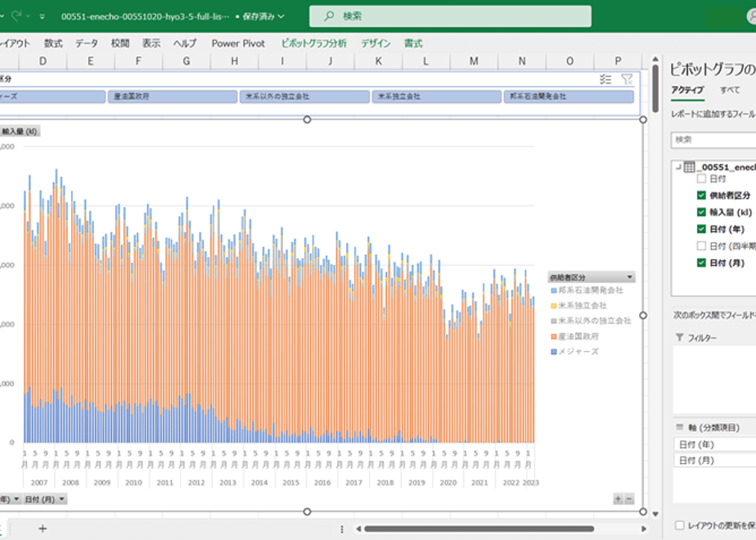This screenshot has width=756, height=540.
Task: Click the right middle chart sizing handle
Action: 643,315
